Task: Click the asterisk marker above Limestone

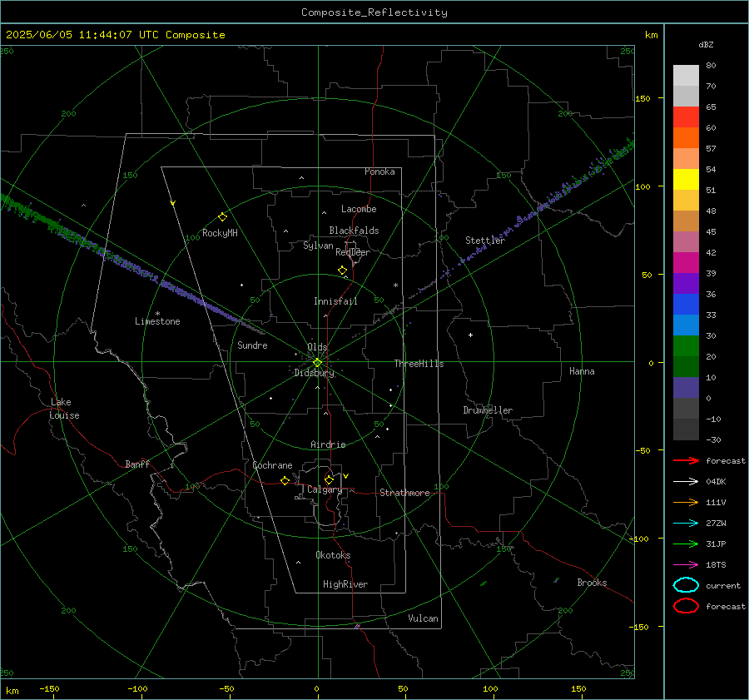Action: [x=157, y=314]
